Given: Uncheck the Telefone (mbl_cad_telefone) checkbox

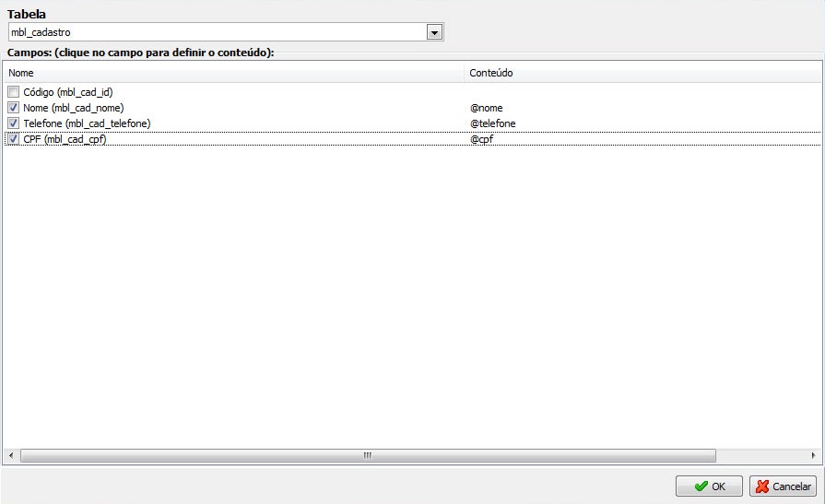Looking at the screenshot, I should (x=13, y=123).
